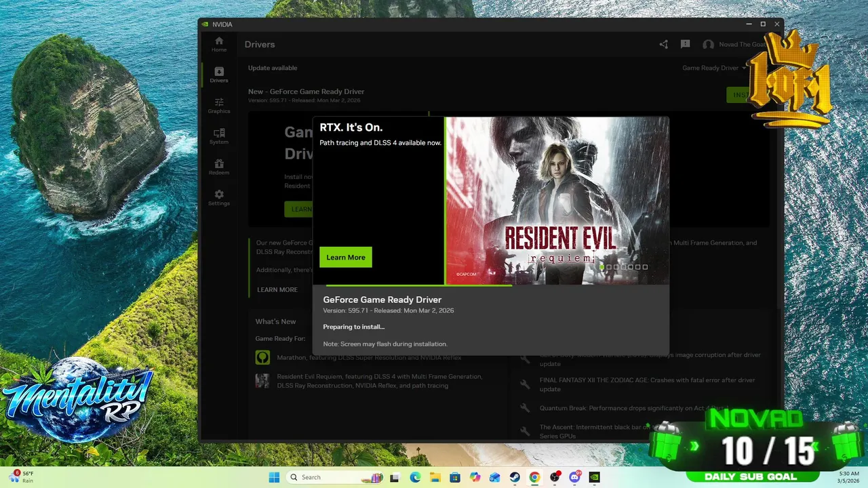Close the NVIDIA app window
This screenshot has width=868, height=488.
pos(777,24)
